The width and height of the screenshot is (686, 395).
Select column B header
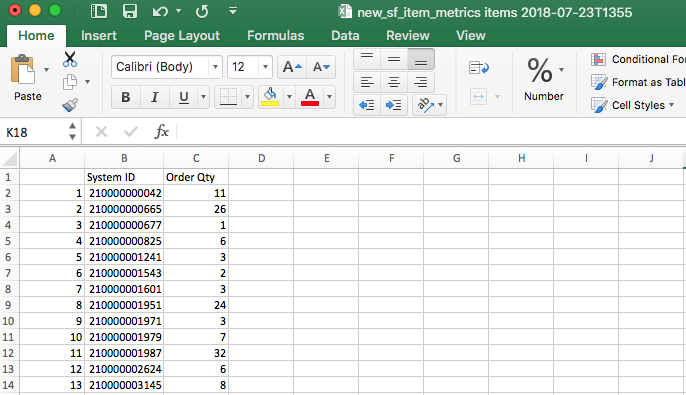point(124,158)
